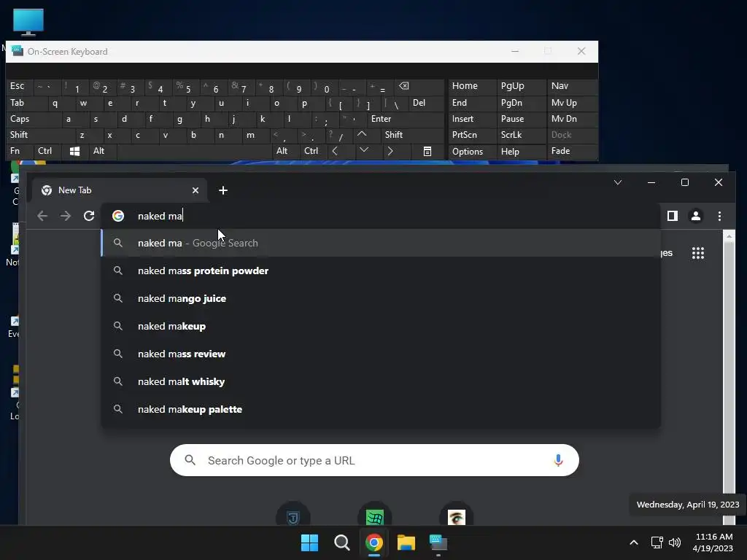Click Help key on On-Screen Keyboard
Image resolution: width=747 pixels, height=560 pixels.
(521, 152)
